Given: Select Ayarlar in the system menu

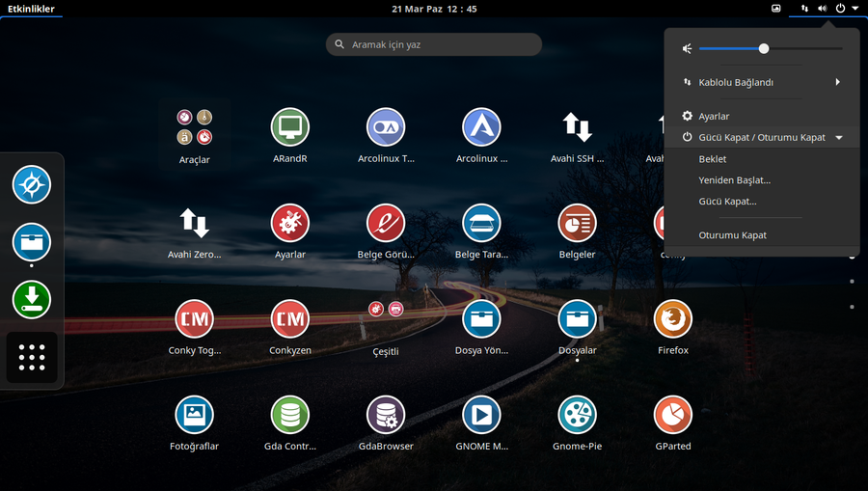Looking at the screenshot, I should tap(714, 116).
